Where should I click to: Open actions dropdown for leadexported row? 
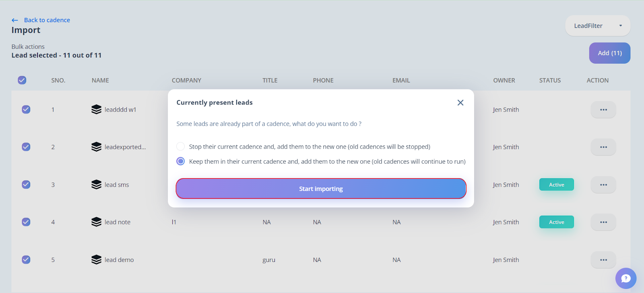pyautogui.click(x=603, y=147)
